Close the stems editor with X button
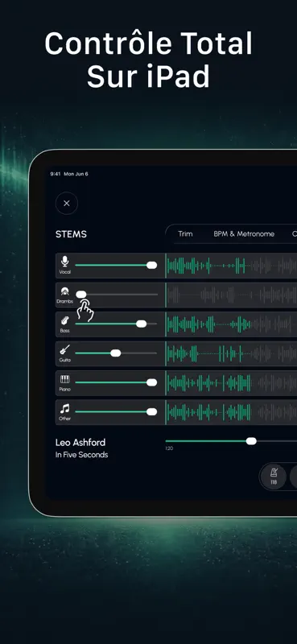Viewport: 297px width, 644px height. click(x=67, y=204)
